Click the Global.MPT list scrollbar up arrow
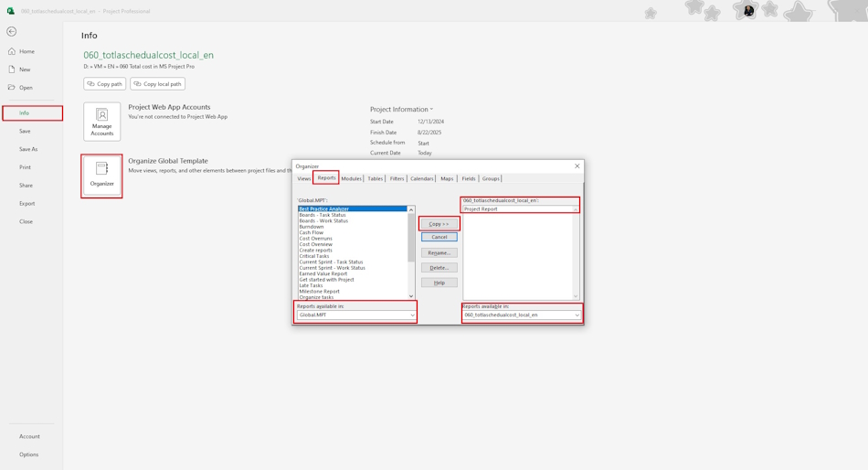 point(411,209)
